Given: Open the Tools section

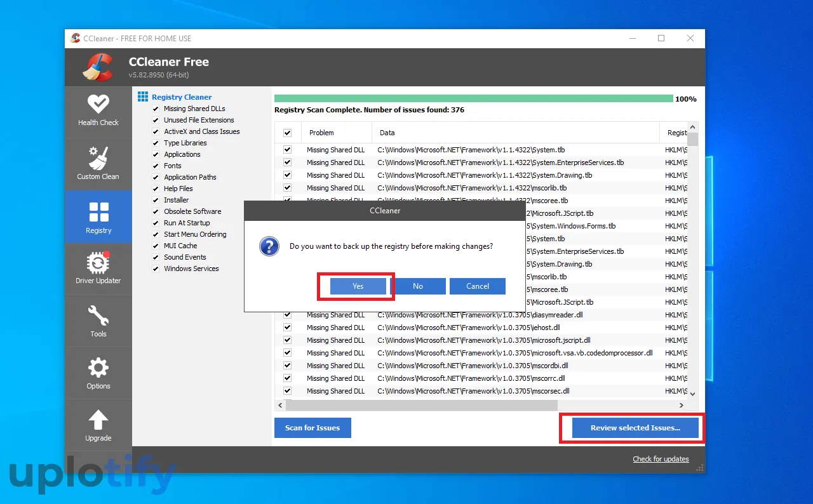Looking at the screenshot, I should (98, 321).
